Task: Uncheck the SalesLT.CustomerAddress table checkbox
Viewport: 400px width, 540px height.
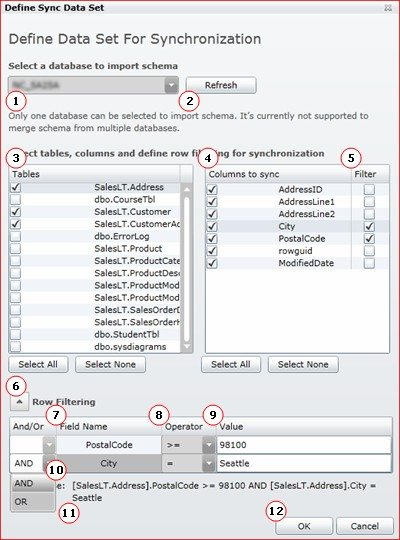Action: point(16,224)
